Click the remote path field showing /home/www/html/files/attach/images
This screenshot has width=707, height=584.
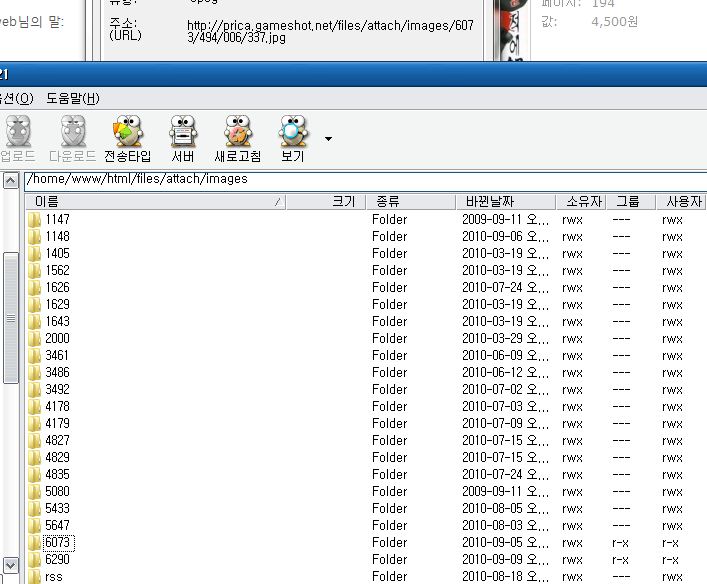tap(360, 180)
